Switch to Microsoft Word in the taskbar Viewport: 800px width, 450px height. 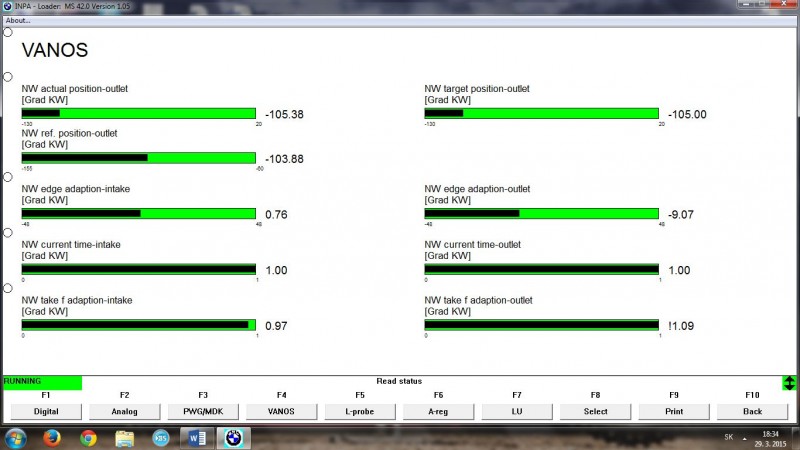pos(197,438)
